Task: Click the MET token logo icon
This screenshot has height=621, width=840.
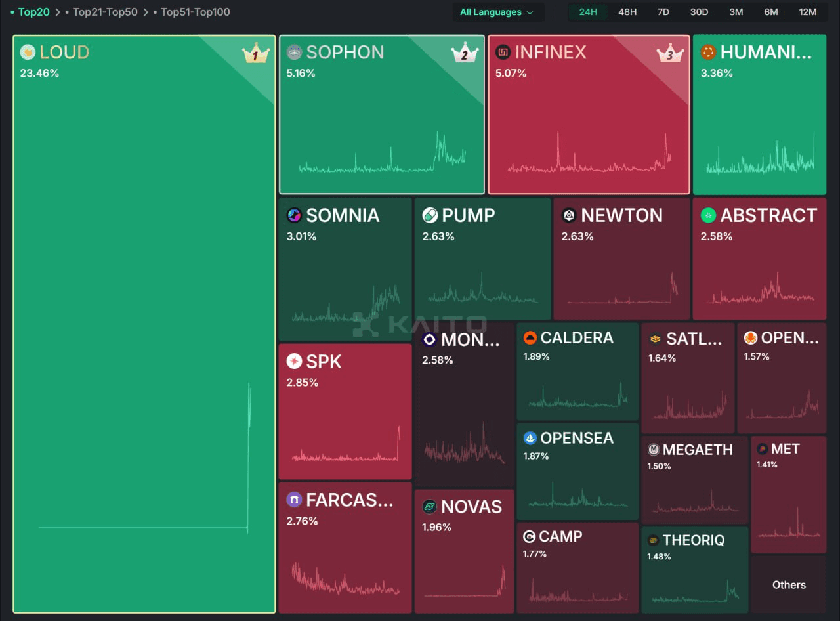Action: click(763, 449)
